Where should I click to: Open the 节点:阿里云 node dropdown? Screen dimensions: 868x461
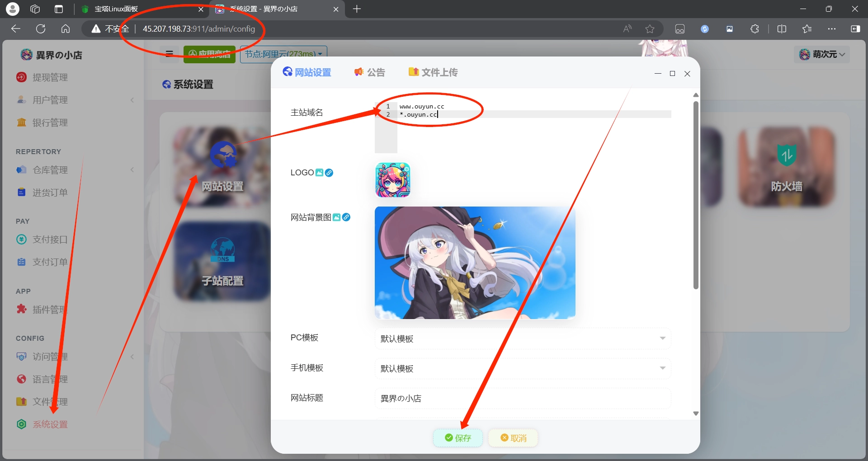coord(283,54)
